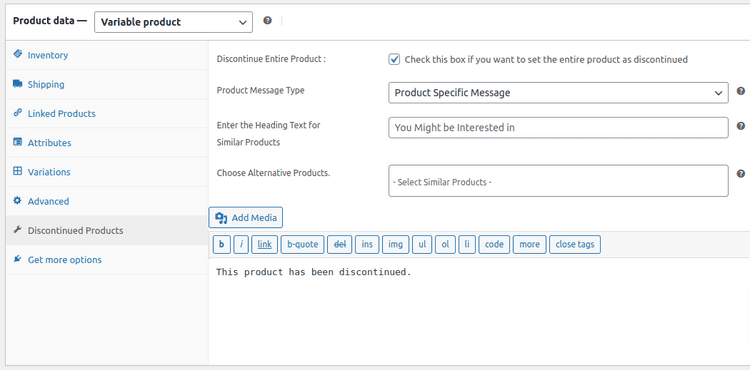The image size is (750, 370).
Task: Click the b-quote button
Action: click(302, 244)
